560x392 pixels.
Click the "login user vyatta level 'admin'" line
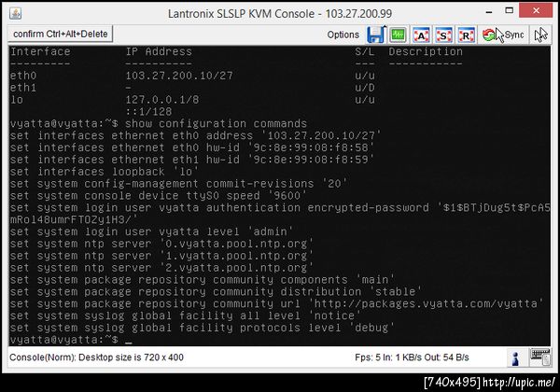151,231
